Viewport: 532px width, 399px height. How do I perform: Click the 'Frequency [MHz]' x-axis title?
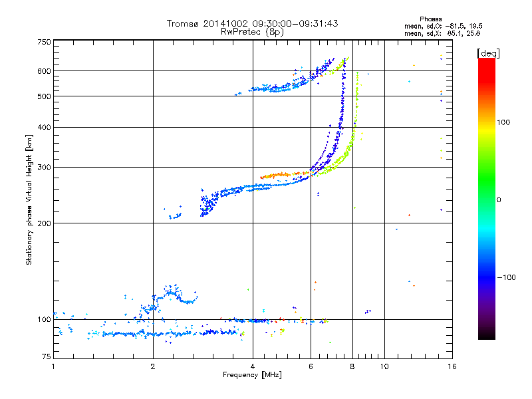(252, 375)
